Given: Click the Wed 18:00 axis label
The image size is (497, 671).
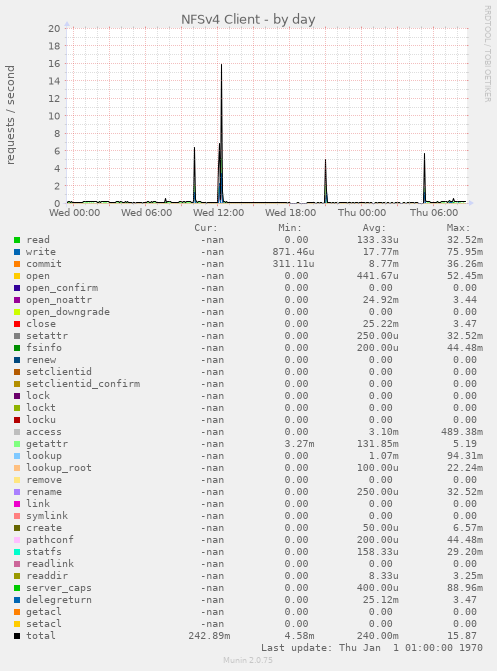Looking at the screenshot, I should click(x=290, y=213).
